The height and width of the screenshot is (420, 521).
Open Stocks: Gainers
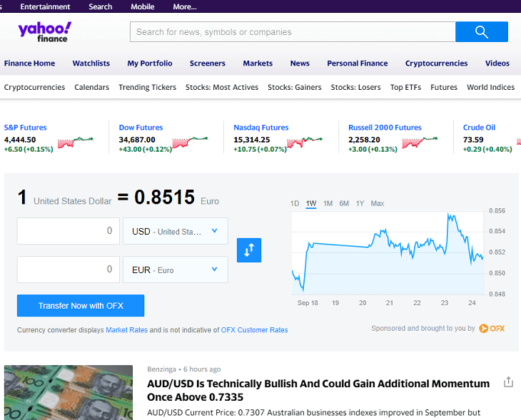pos(295,87)
